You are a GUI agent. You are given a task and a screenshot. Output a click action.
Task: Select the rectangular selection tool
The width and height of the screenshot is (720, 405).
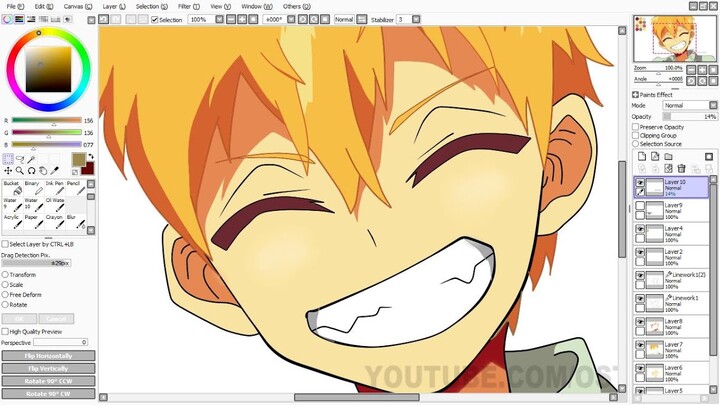coord(8,159)
